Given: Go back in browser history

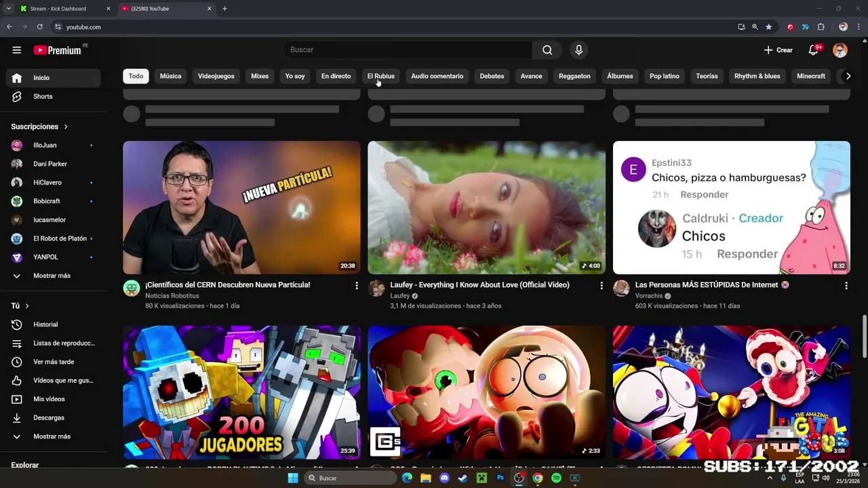Looking at the screenshot, I should coord(9,27).
